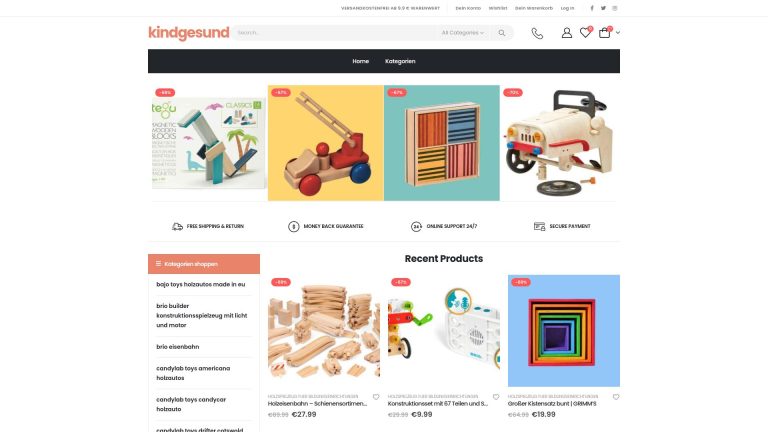Open the shopping cart icon
Screen dimensions: 768x432
605,32
